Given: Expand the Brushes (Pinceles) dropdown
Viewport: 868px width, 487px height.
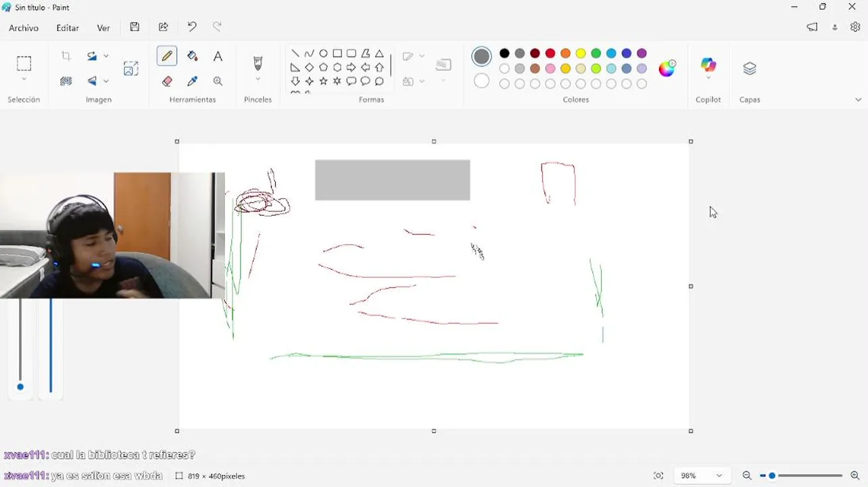Looking at the screenshot, I should (258, 79).
